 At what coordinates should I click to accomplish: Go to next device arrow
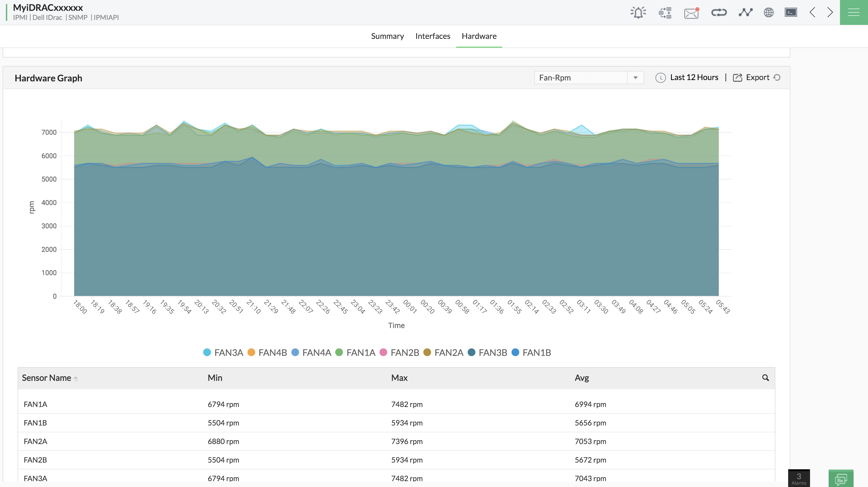pyautogui.click(x=830, y=12)
